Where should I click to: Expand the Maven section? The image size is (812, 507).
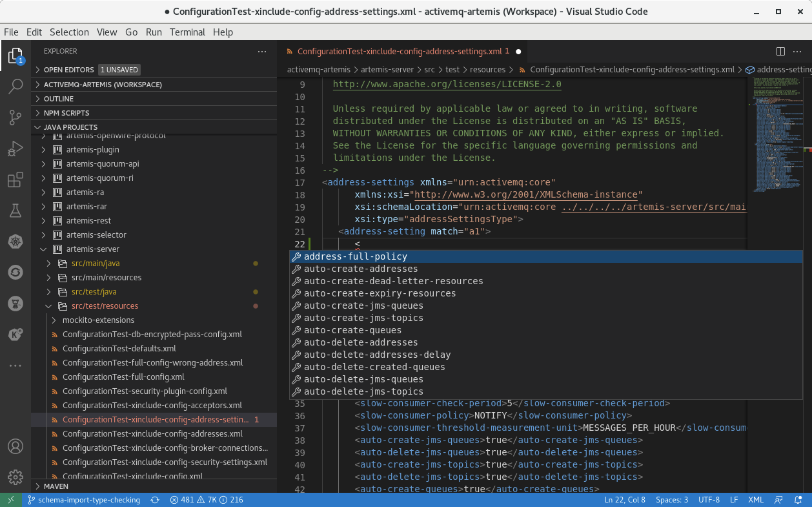(154, 486)
